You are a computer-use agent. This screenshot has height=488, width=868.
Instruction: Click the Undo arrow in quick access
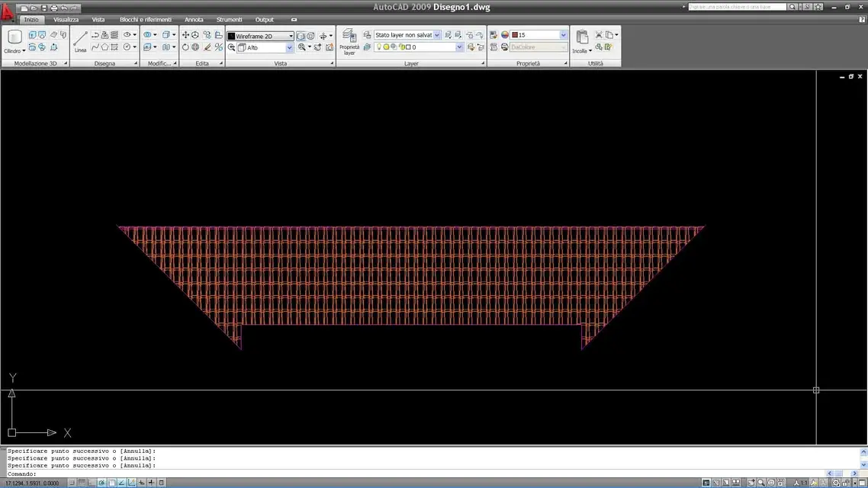[x=64, y=8]
